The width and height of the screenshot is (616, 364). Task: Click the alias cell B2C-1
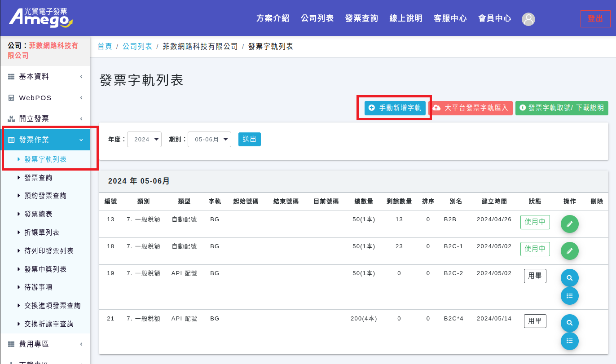tap(453, 246)
